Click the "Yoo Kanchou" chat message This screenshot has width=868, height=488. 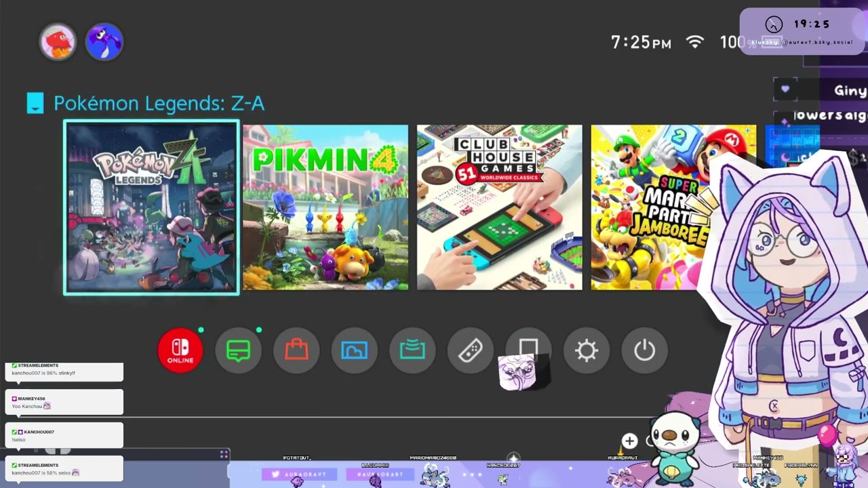coord(31,406)
